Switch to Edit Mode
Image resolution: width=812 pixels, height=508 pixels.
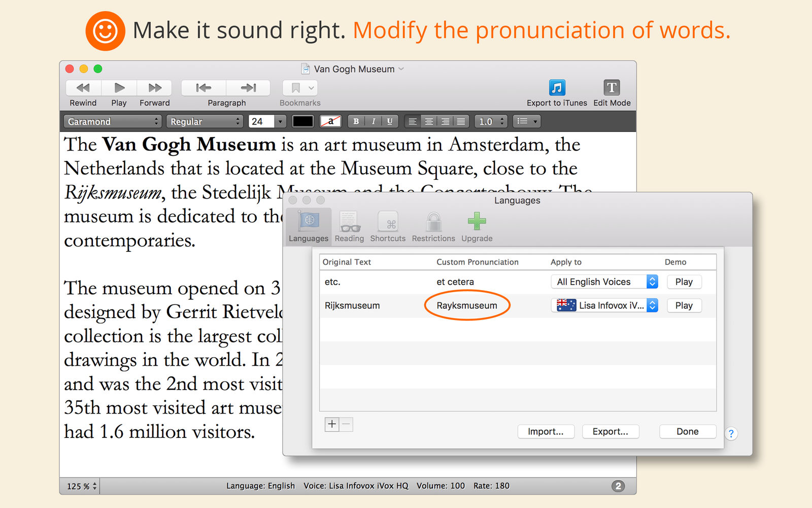(612, 87)
